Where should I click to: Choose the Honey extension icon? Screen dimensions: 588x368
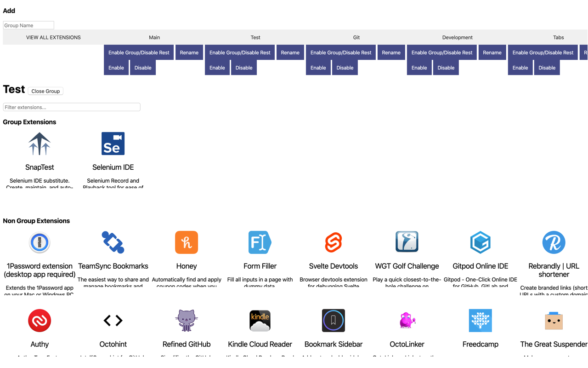click(x=187, y=242)
